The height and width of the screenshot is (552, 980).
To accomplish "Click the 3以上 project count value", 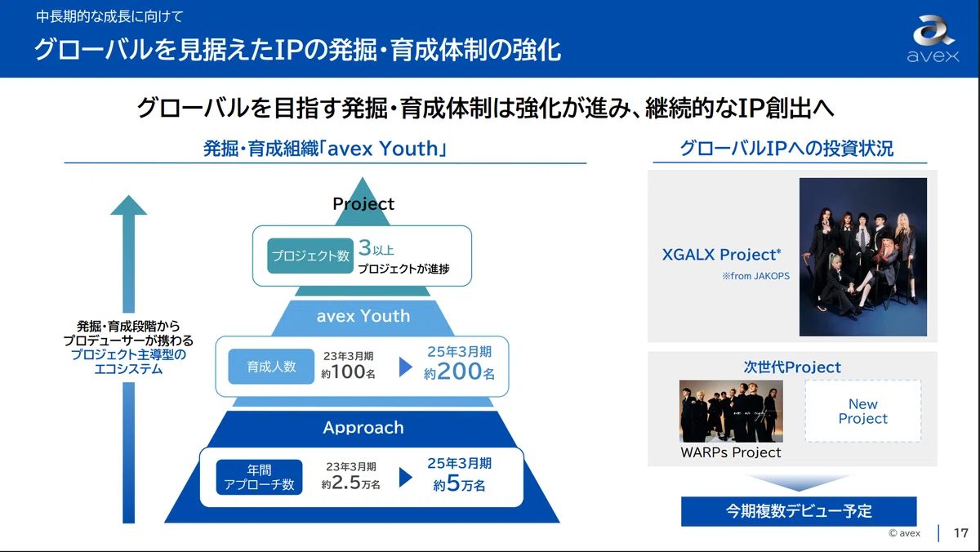I will (x=376, y=249).
